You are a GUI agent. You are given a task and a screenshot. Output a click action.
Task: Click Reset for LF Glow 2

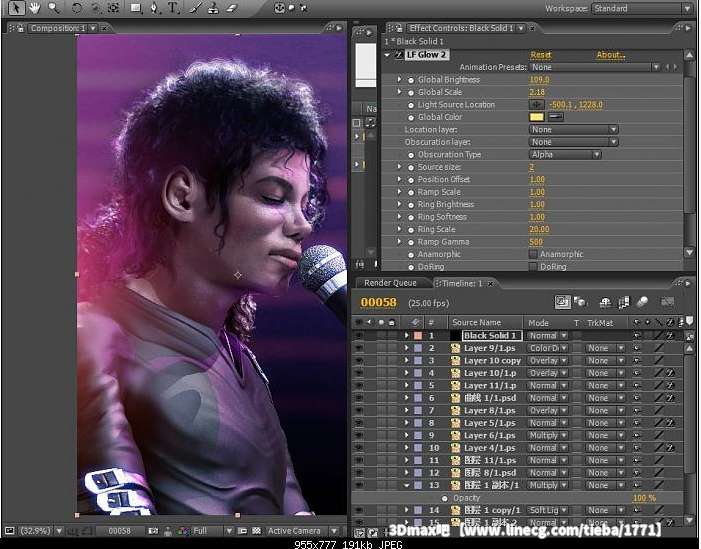pos(541,55)
